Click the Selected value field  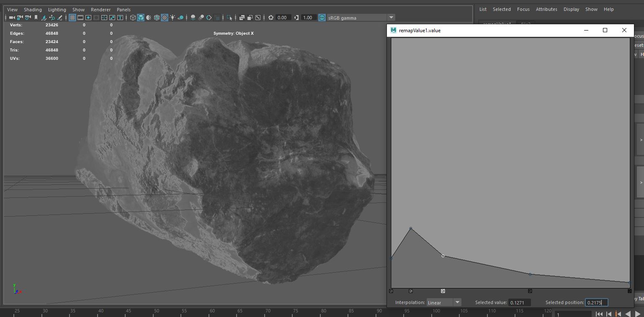[x=520, y=302]
